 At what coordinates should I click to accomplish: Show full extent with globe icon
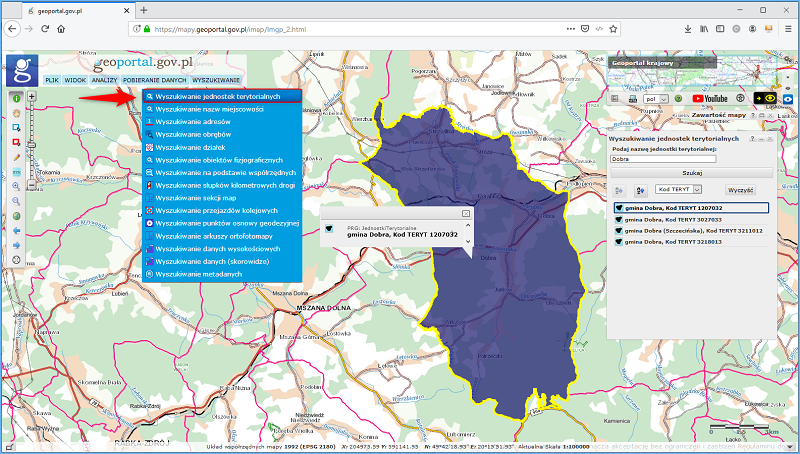click(x=17, y=215)
